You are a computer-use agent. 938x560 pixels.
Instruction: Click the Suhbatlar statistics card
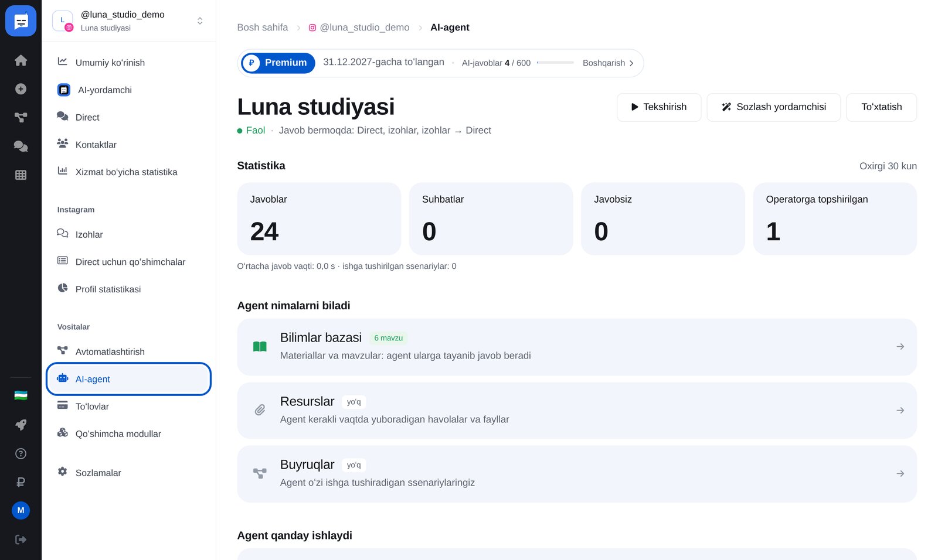(491, 218)
